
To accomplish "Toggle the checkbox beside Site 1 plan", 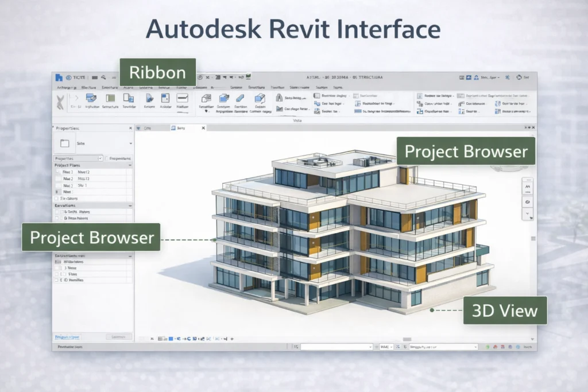I will point(57,185).
